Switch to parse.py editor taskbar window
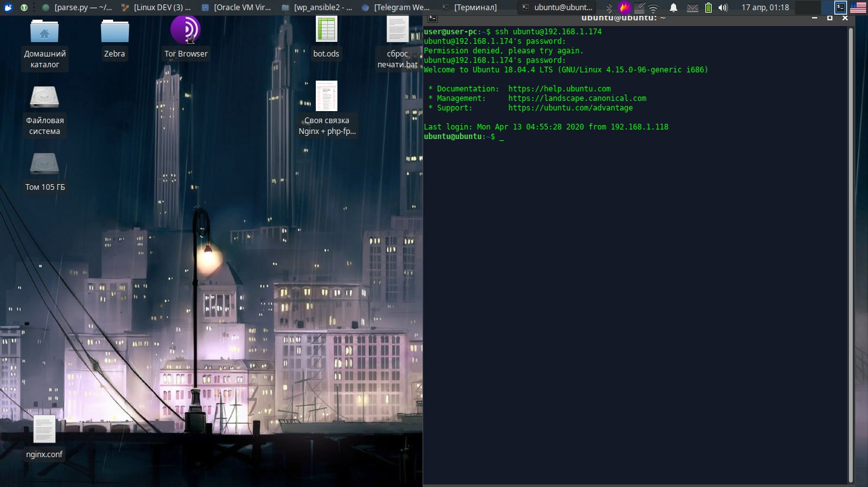 (77, 8)
